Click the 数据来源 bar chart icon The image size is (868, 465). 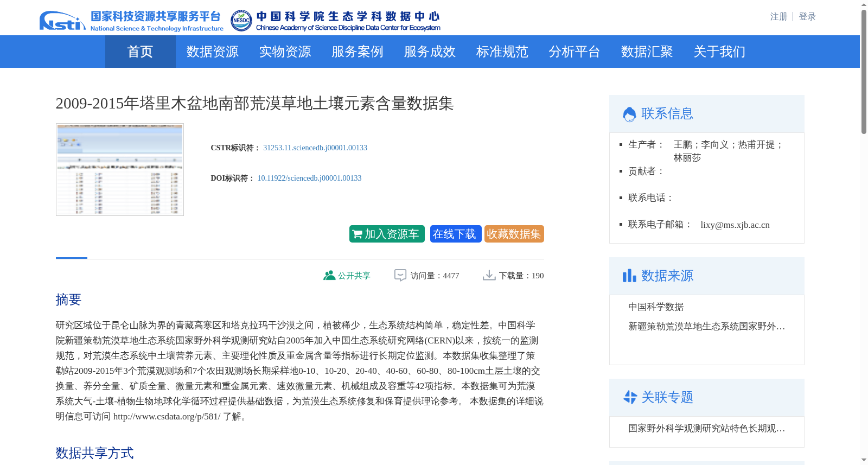629,276
